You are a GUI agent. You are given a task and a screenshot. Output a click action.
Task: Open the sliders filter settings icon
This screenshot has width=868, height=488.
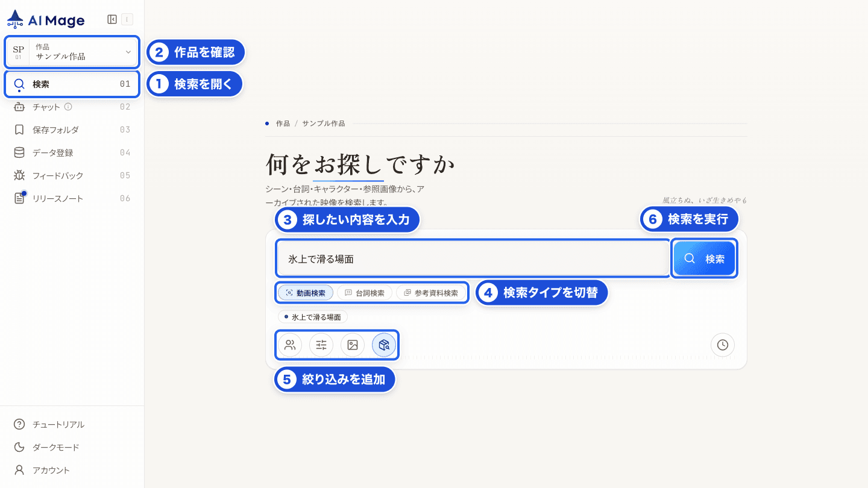point(321,345)
